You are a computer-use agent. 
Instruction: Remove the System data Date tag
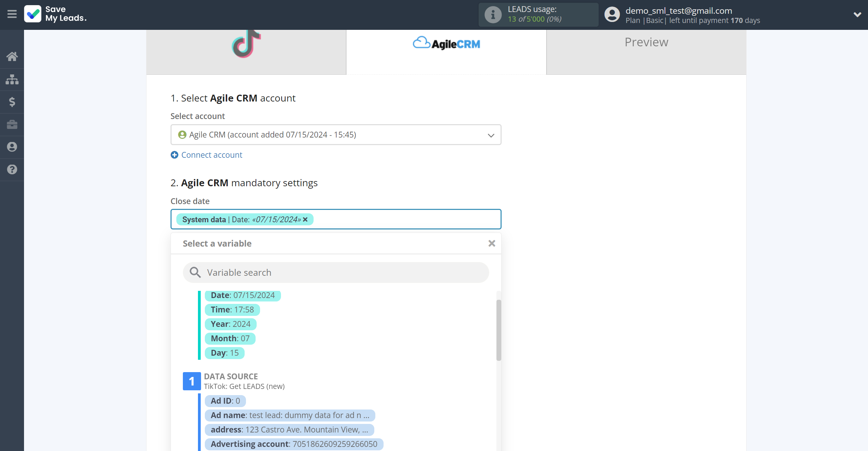[305, 219]
